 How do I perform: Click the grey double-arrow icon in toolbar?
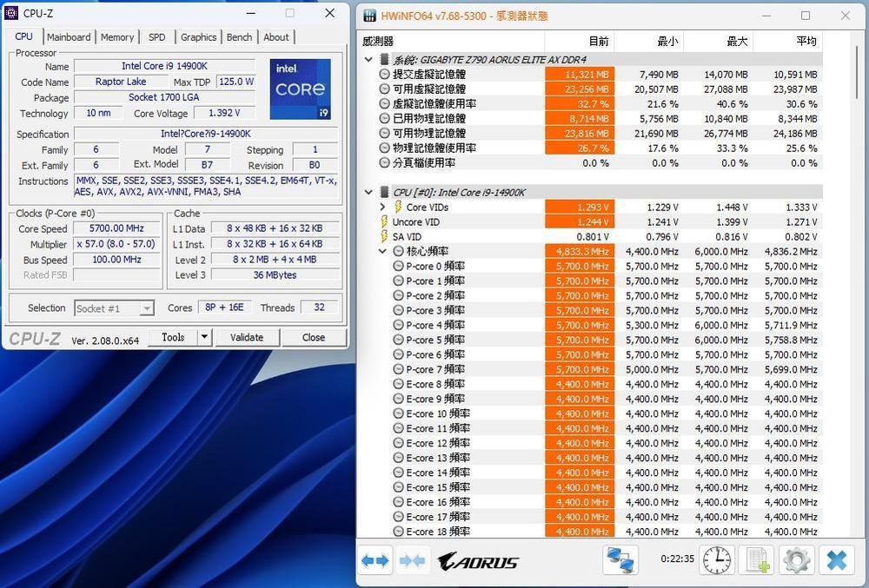[413, 560]
